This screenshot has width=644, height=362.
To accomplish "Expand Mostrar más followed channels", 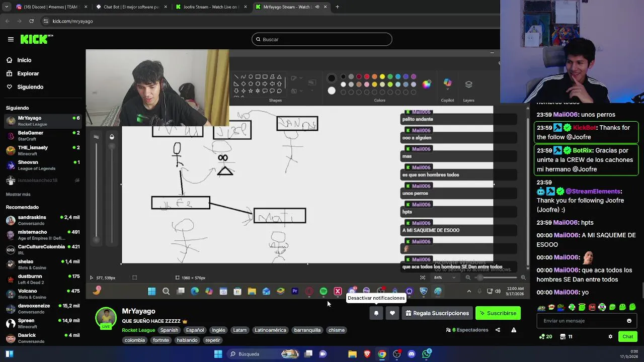I will tap(18, 195).
